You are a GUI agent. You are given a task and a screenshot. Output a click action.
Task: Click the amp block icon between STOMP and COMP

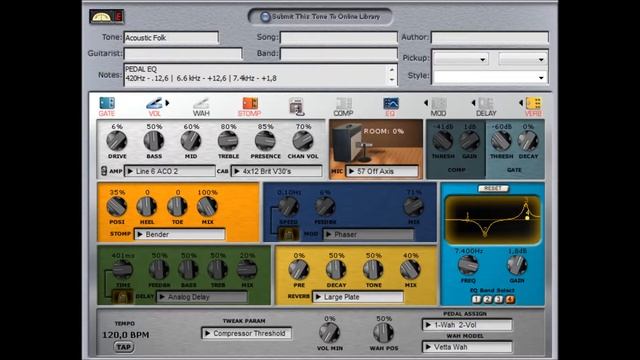click(296, 106)
